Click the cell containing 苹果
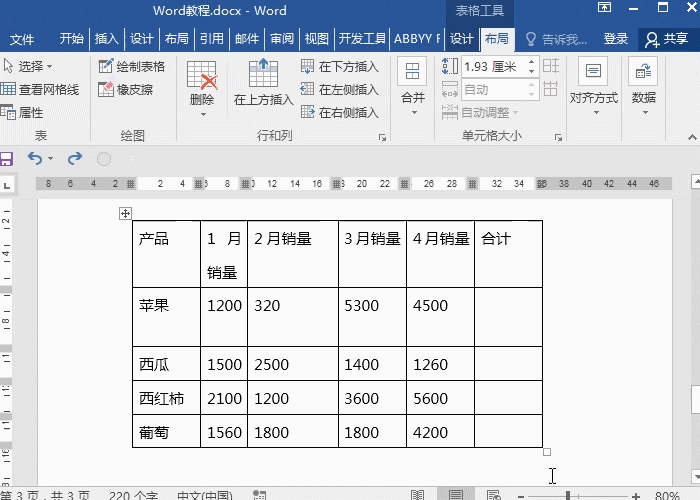The height and width of the screenshot is (500, 700). click(x=167, y=317)
